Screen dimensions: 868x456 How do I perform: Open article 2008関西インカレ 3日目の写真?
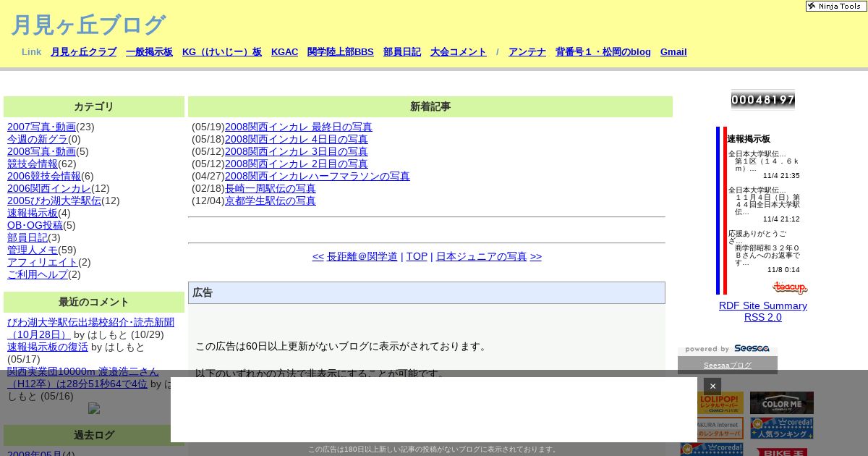[x=297, y=151]
